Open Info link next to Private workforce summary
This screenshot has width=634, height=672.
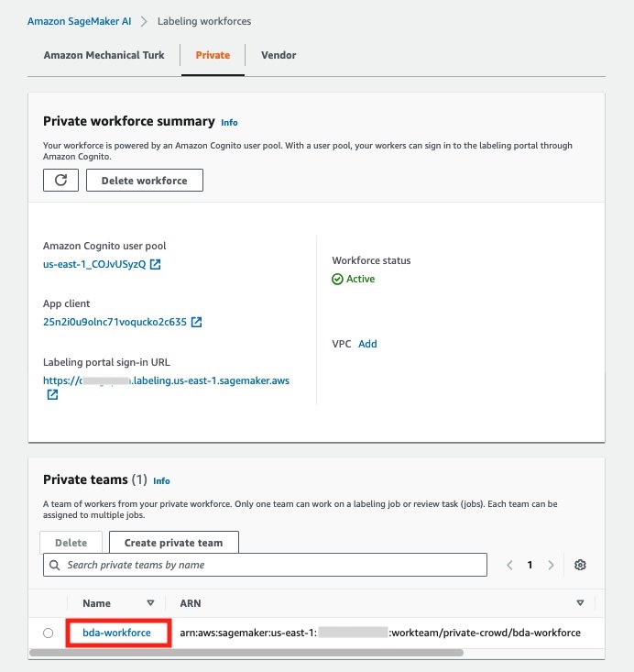[x=229, y=123]
